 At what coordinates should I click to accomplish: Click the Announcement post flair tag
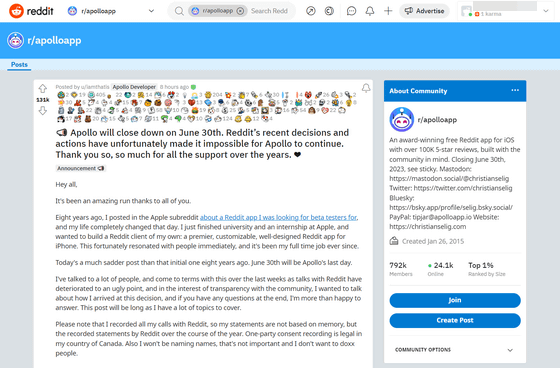click(x=81, y=168)
